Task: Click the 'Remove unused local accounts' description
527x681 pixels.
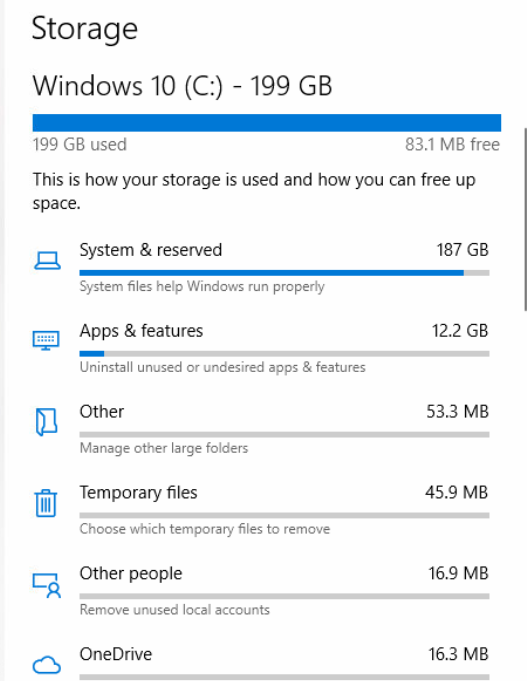Action: 175,610
